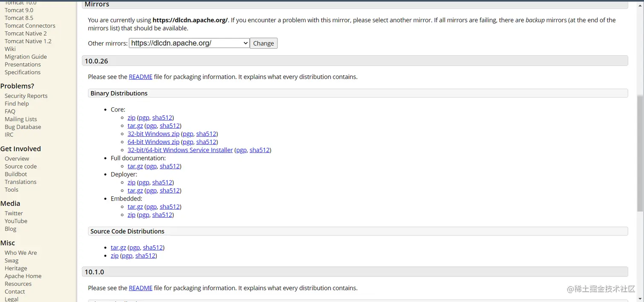The height and width of the screenshot is (302, 644).
Task: Download the Core zip distribution
Action: [x=131, y=118]
